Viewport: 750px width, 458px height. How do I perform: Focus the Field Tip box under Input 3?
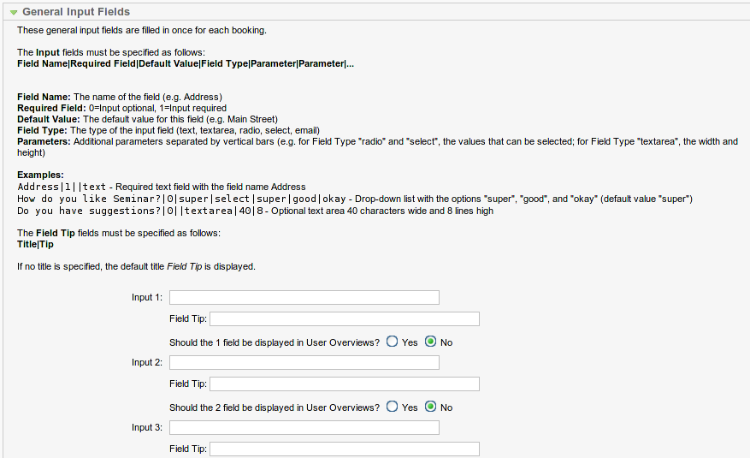[x=344, y=449]
